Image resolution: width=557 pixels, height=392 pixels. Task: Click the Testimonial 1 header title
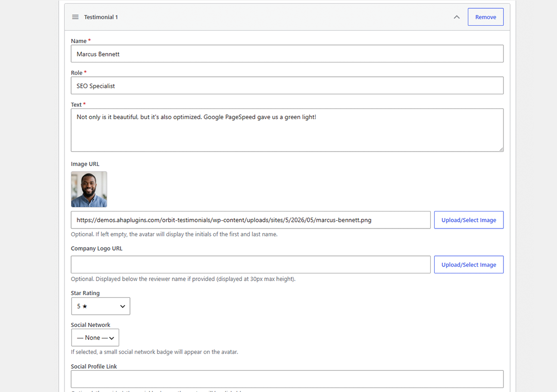[x=101, y=17]
